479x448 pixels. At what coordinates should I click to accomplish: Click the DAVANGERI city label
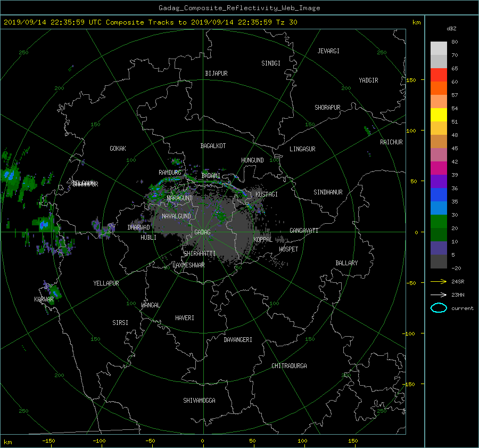point(238,340)
